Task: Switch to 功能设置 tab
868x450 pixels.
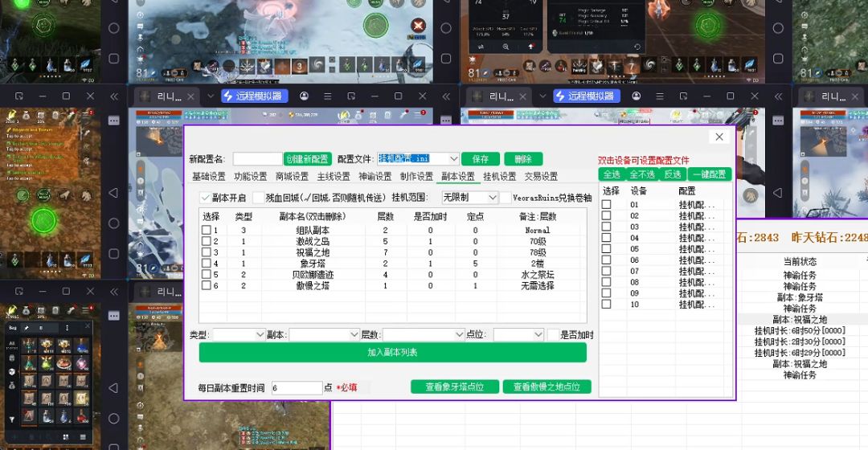Action: [x=250, y=177]
